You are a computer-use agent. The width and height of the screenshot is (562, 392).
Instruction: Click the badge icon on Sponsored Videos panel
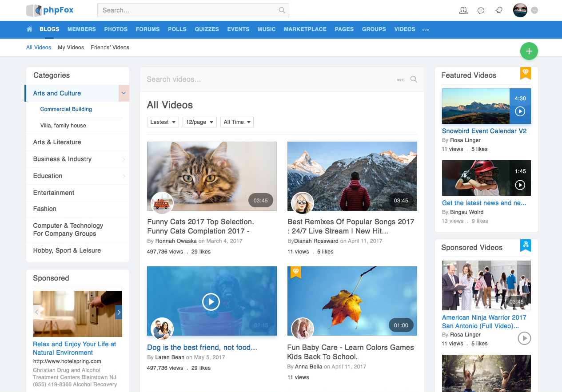click(525, 245)
